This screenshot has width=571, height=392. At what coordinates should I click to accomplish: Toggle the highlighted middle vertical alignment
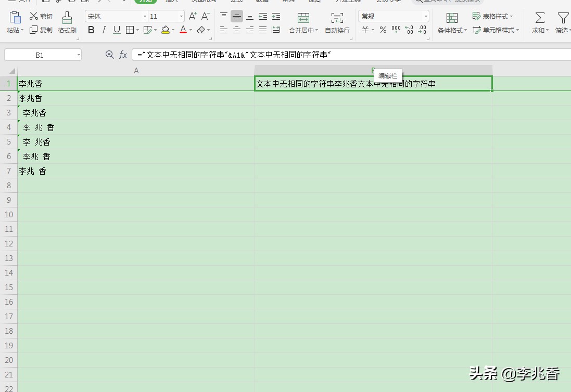[237, 16]
